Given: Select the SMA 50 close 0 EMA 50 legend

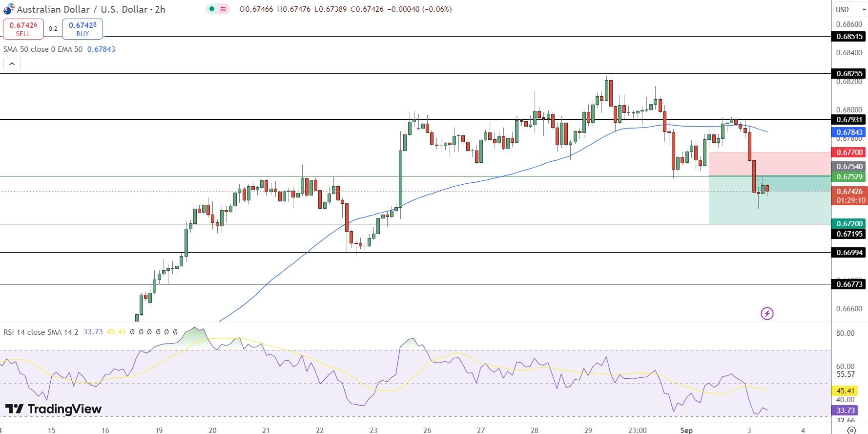Looking at the screenshot, I should coord(43,49).
